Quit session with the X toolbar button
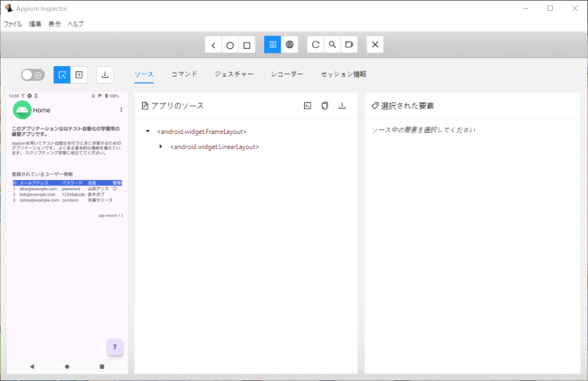This screenshot has width=588, height=381. tap(375, 45)
